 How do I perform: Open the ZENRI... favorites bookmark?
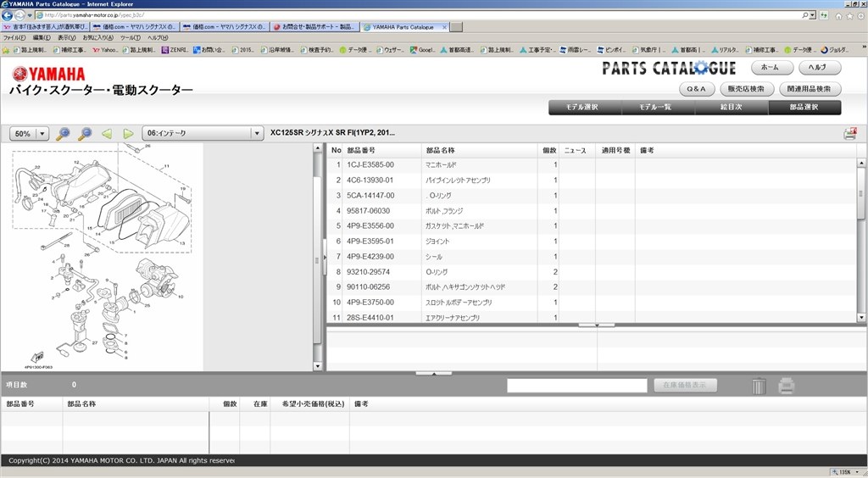175,50
